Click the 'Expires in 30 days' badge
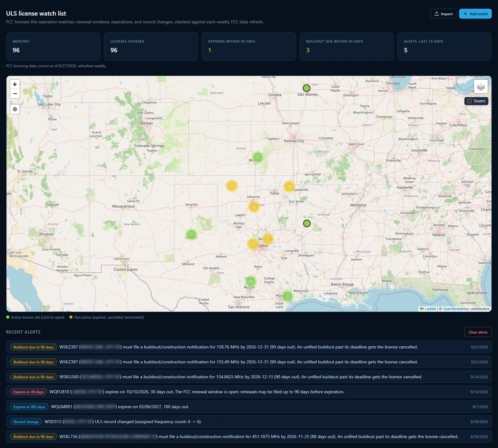This screenshot has height=448, width=498. (28, 392)
